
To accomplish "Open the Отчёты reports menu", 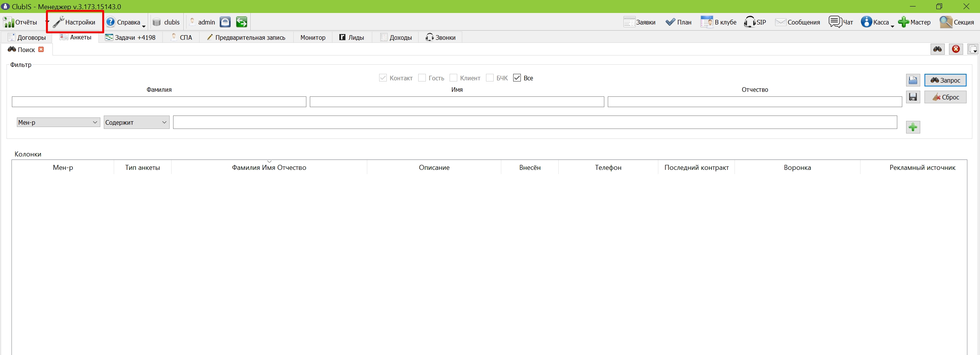I will click(20, 22).
